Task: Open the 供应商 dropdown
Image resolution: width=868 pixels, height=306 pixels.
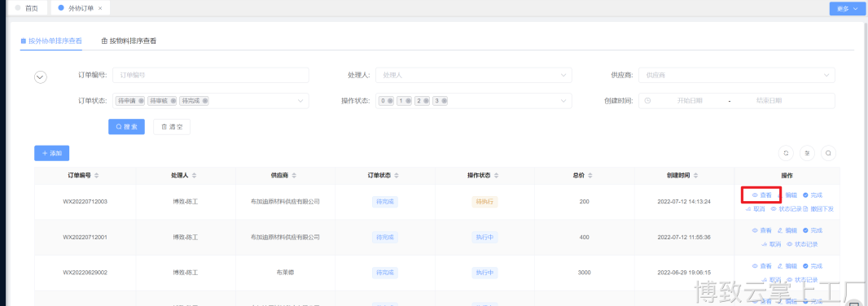Action: tap(736, 75)
